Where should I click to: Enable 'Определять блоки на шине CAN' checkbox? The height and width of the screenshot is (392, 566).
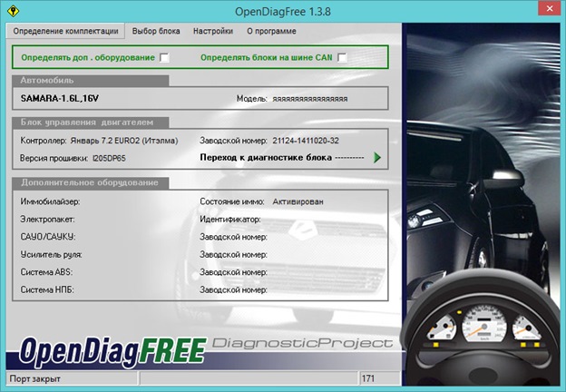(342, 58)
